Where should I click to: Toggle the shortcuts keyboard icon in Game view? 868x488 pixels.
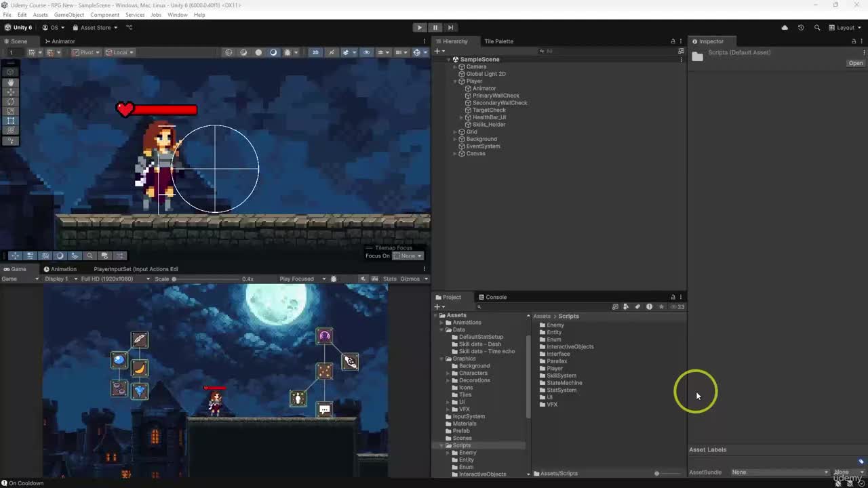374,279
